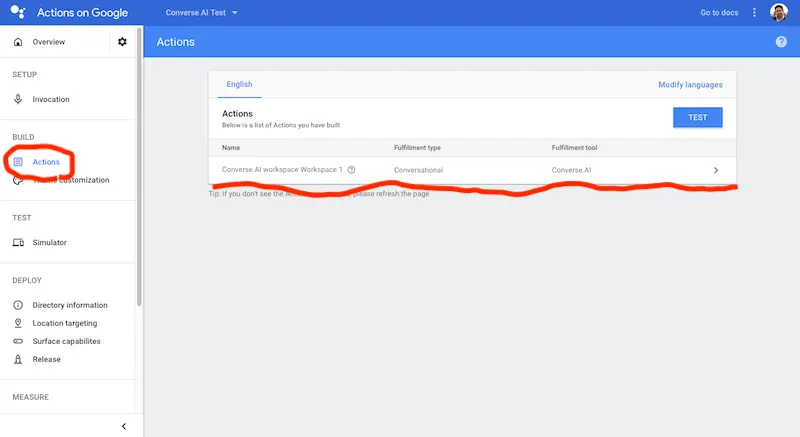
Task: Click the MEASURE section heading
Action: coord(31,397)
